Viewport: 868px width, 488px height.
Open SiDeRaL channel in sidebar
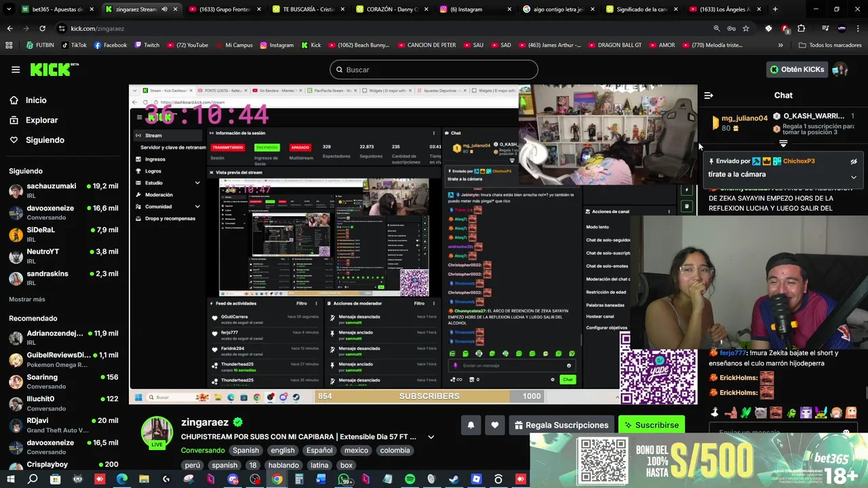tap(64, 235)
